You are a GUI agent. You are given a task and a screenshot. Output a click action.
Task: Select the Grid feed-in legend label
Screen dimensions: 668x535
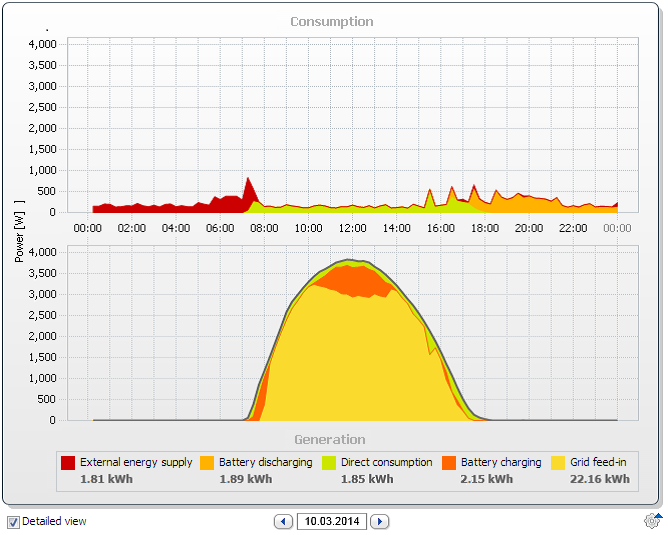click(x=598, y=463)
